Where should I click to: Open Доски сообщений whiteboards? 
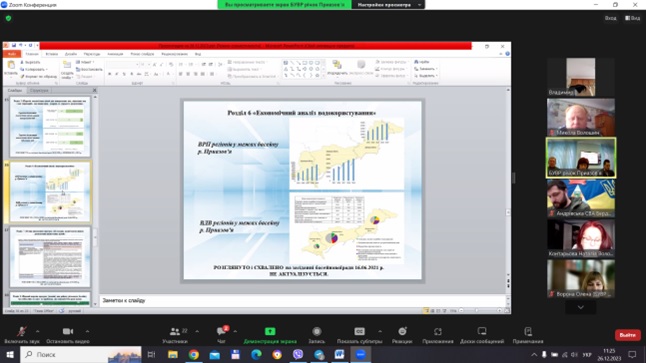tap(482, 335)
